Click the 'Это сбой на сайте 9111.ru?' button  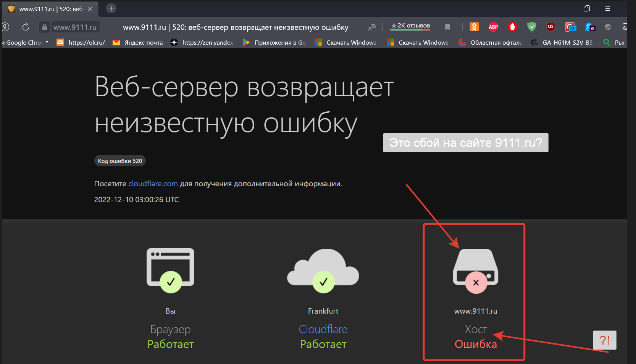coord(465,143)
